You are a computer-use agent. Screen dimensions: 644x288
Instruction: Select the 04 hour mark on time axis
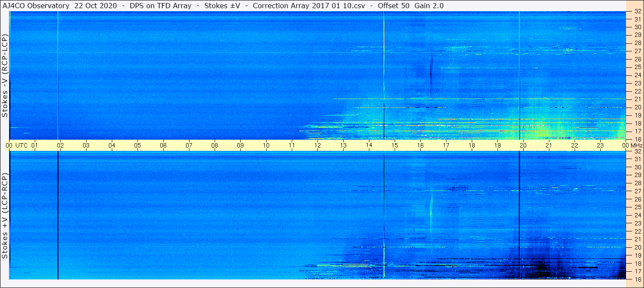[x=112, y=145]
